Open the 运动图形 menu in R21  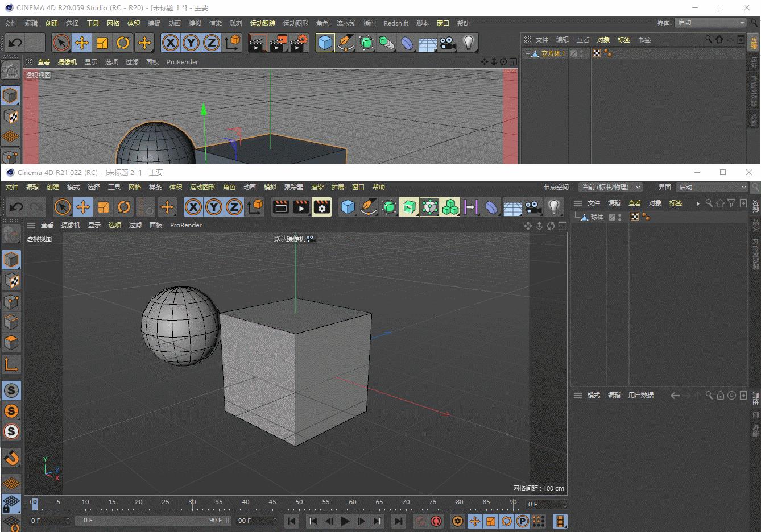202,187
